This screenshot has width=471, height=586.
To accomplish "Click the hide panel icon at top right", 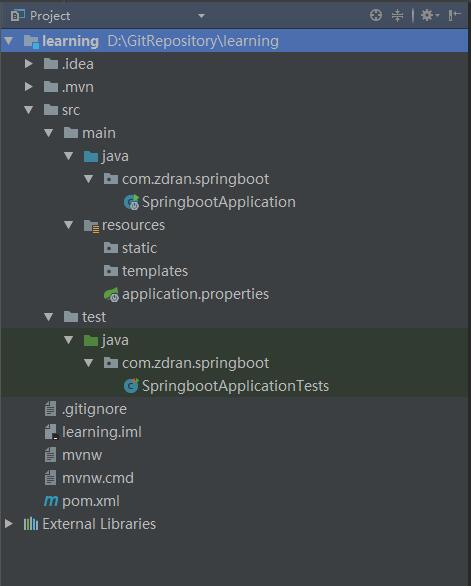I will pos(454,15).
